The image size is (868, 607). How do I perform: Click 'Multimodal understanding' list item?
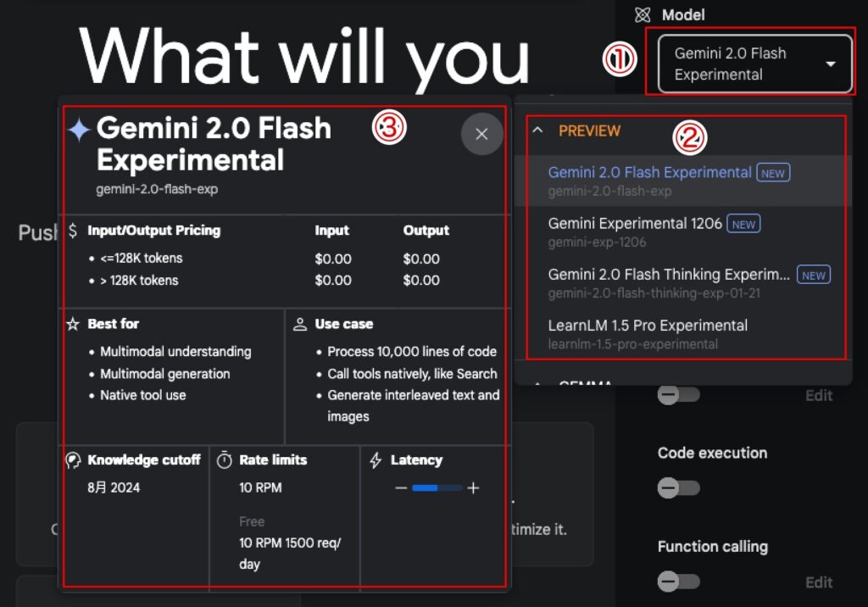[175, 352]
